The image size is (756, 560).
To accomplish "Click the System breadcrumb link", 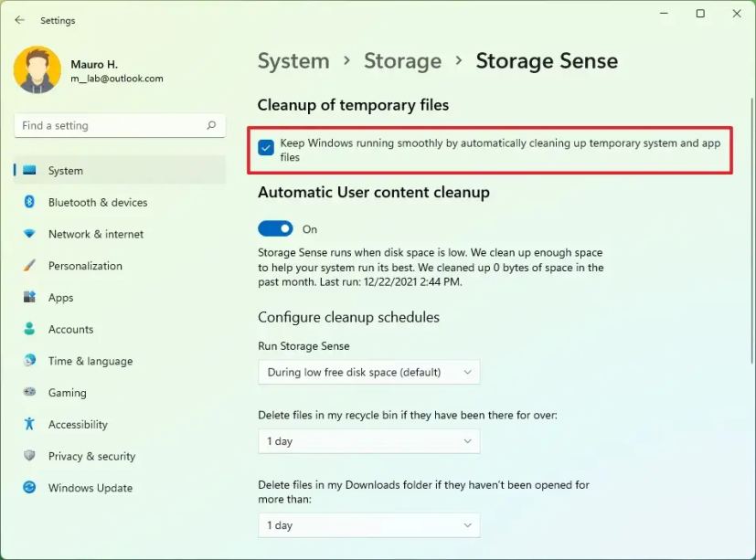I will 293,60.
